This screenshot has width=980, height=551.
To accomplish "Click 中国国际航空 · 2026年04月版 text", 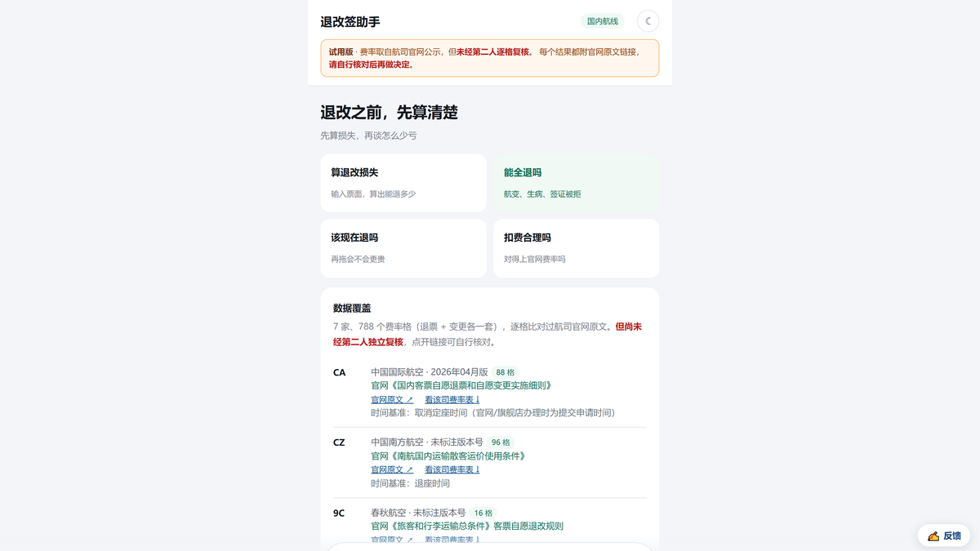I will point(430,372).
